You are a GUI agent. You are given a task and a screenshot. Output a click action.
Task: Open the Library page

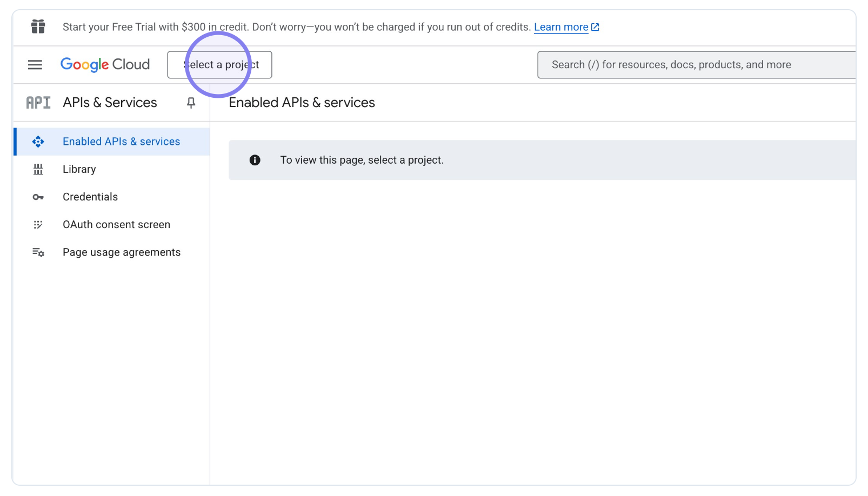[79, 169]
